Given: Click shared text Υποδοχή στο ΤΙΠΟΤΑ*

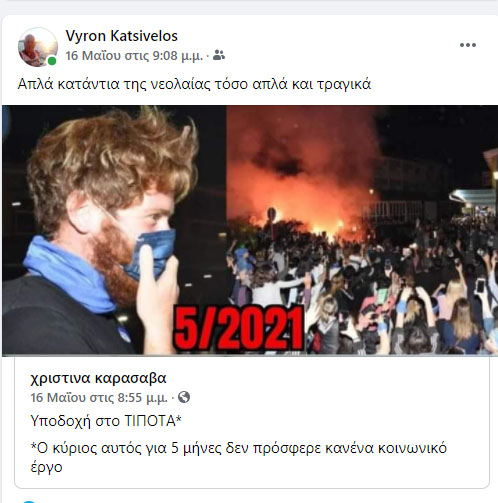Looking at the screenshot, I should click(106, 421).
